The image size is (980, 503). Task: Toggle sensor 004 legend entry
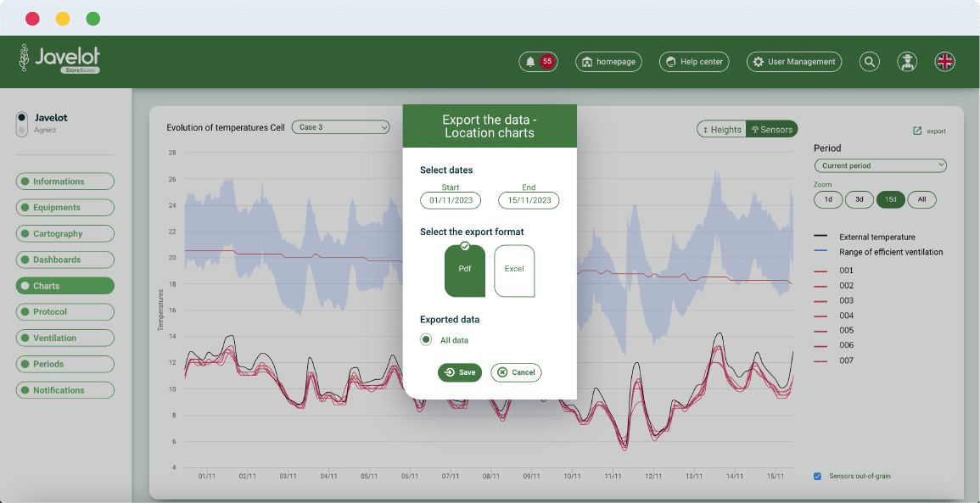[833, 316]
